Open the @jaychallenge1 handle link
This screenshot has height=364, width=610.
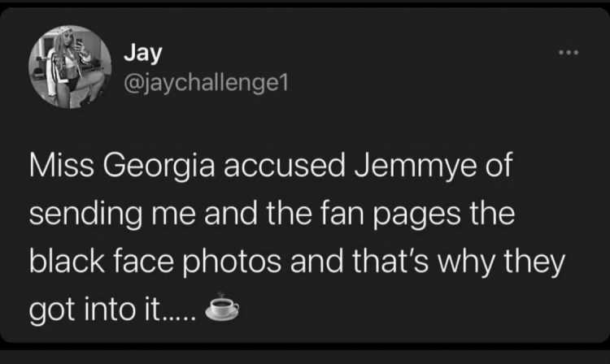[206, 83]
